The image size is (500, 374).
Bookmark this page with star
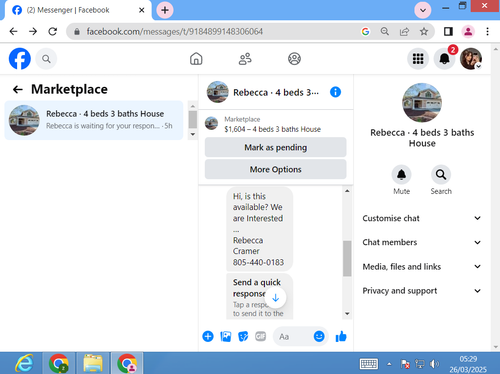point(424,32)
